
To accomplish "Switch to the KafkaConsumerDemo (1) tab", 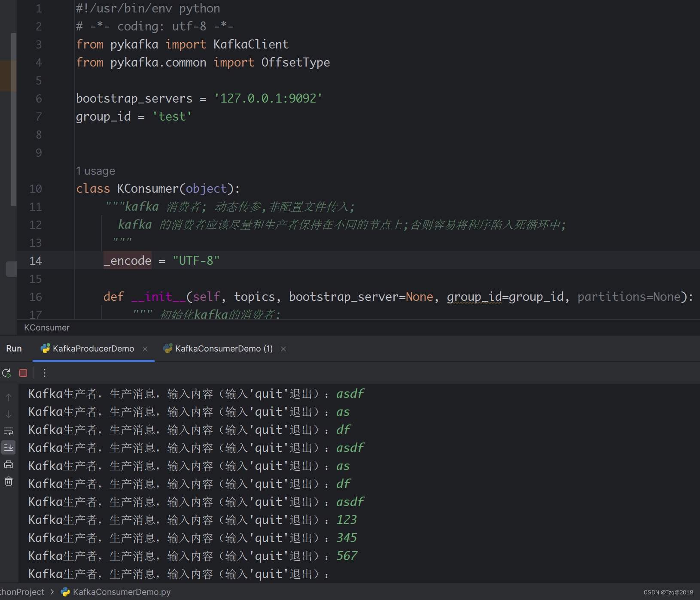I will (x=223, y=348).
